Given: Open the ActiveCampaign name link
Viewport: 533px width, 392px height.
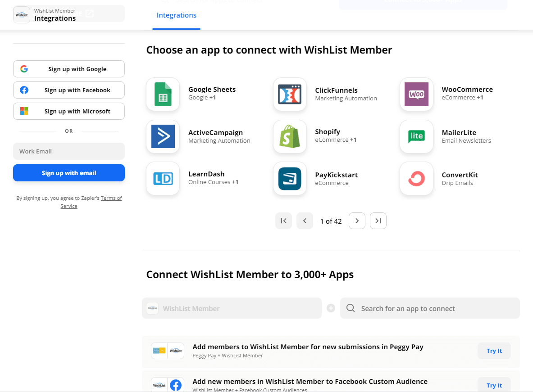Looking at the screenshot, I should click(x=215, y=132).
